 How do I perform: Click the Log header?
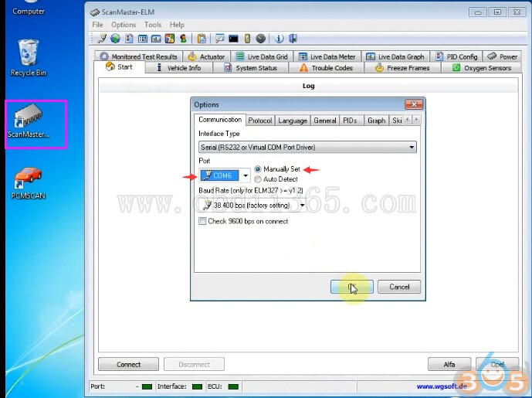pyautogui.click(x=308, y=86)
